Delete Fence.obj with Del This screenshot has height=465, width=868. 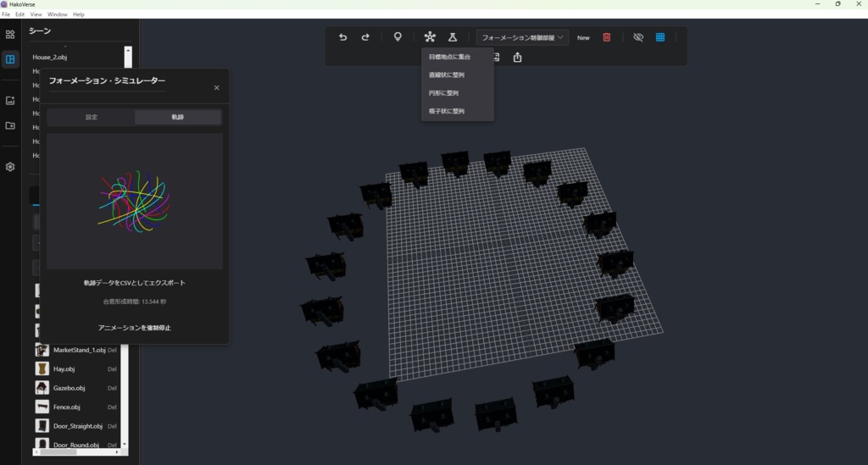(112, 407)
